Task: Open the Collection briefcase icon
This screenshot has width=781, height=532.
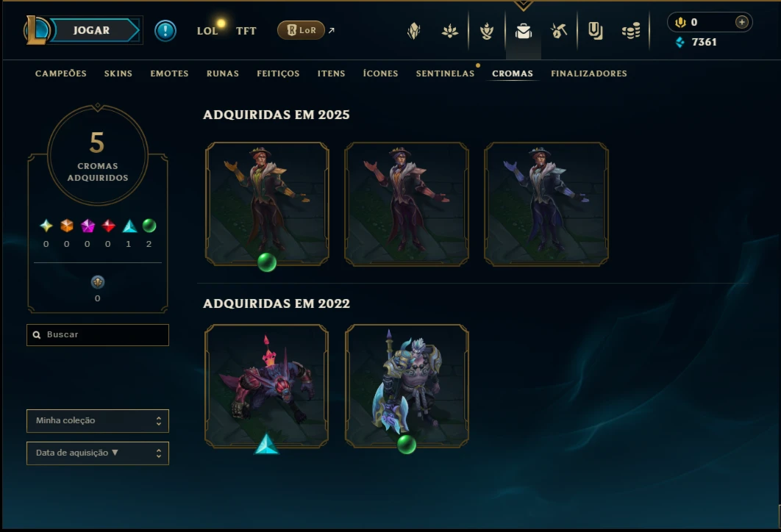Action: pyautogui.click(x=523, y=32)
